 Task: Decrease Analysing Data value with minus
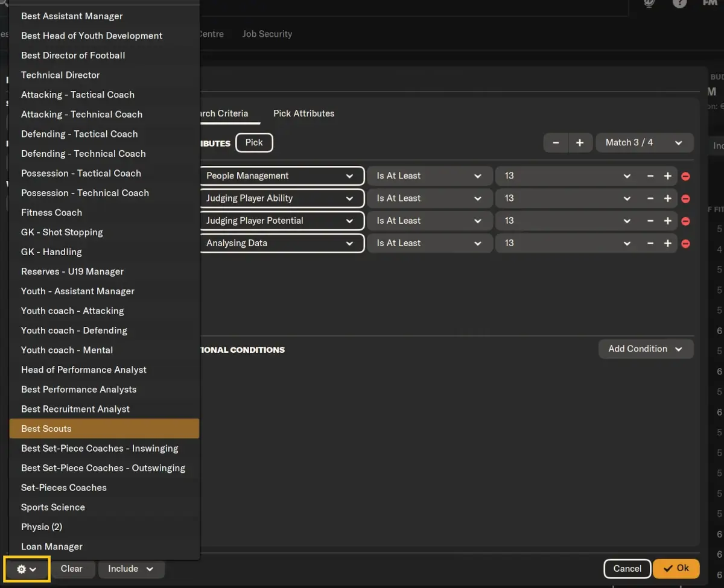click(650, 243)
